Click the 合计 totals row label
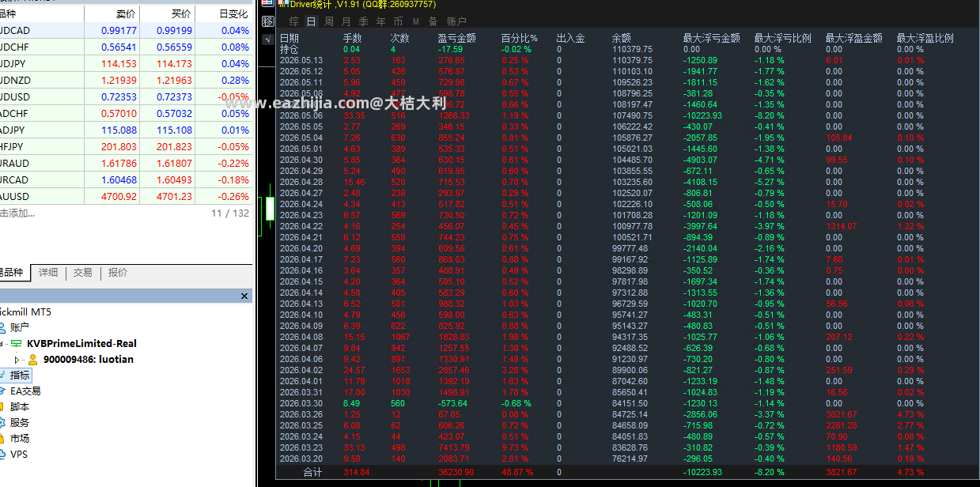 point(314,472)
